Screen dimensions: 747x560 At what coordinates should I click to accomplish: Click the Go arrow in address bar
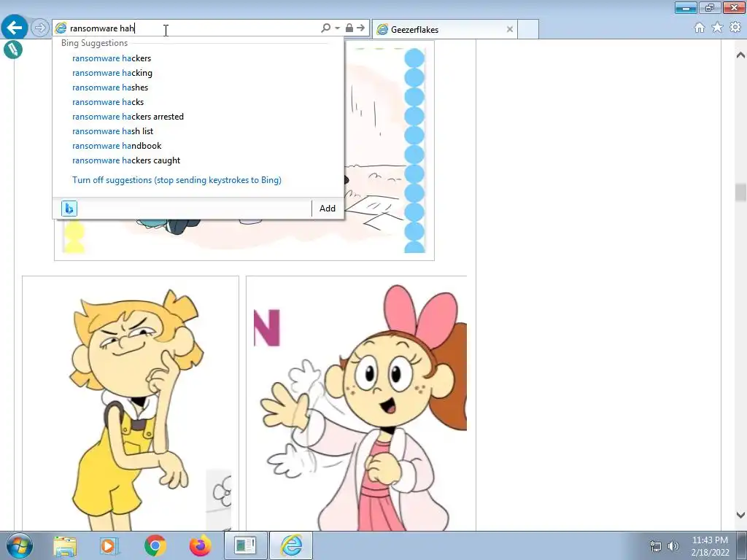(x=360, y=28)
